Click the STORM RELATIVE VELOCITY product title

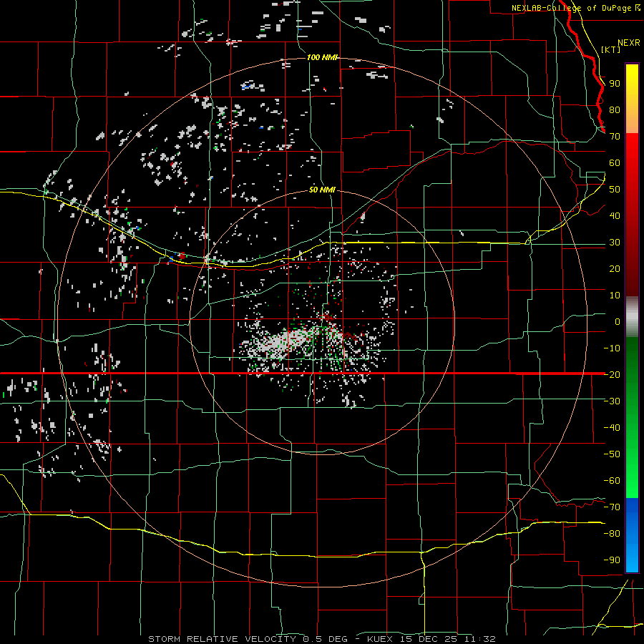(222, 639)
